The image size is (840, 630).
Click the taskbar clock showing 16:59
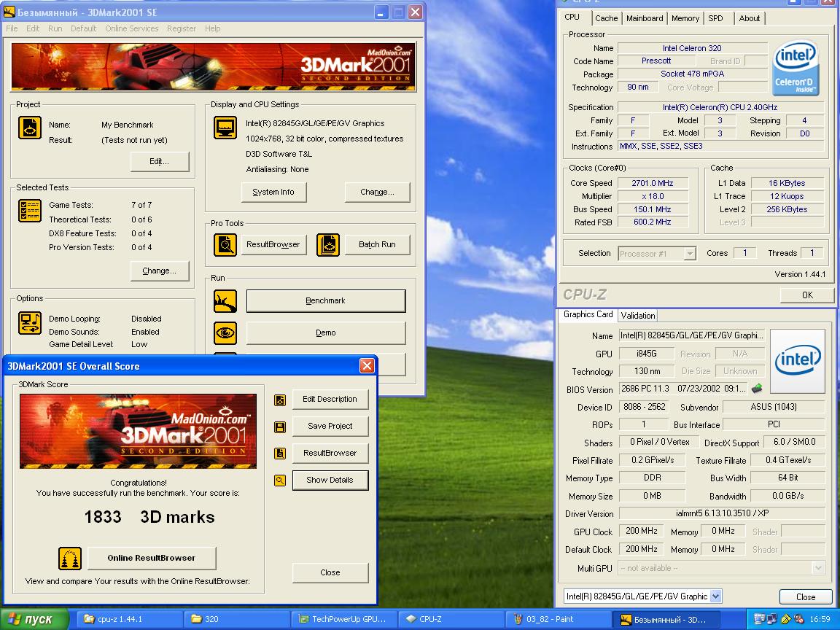click(x=820, y=619)
